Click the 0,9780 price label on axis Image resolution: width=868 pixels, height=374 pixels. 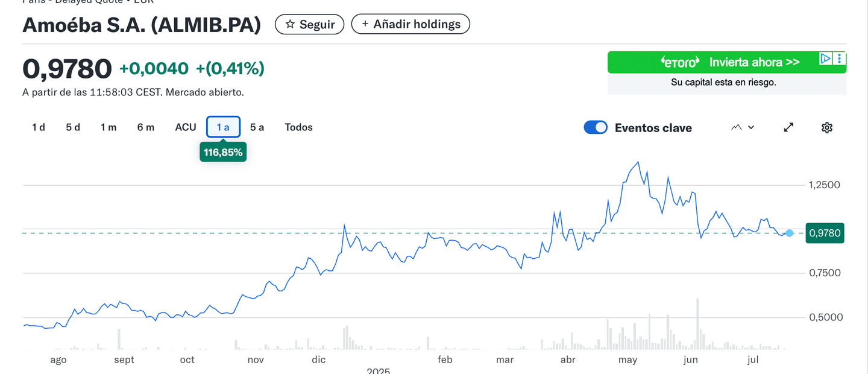point(825,233)
